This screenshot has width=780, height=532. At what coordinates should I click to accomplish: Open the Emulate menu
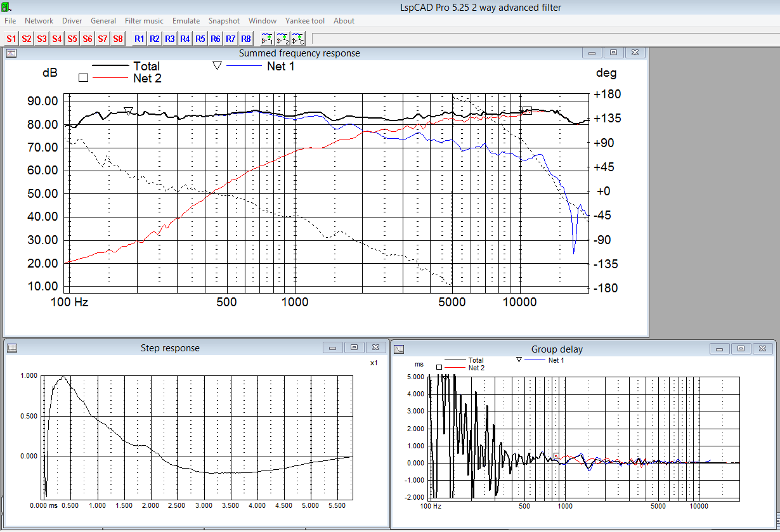coord(186,21)
